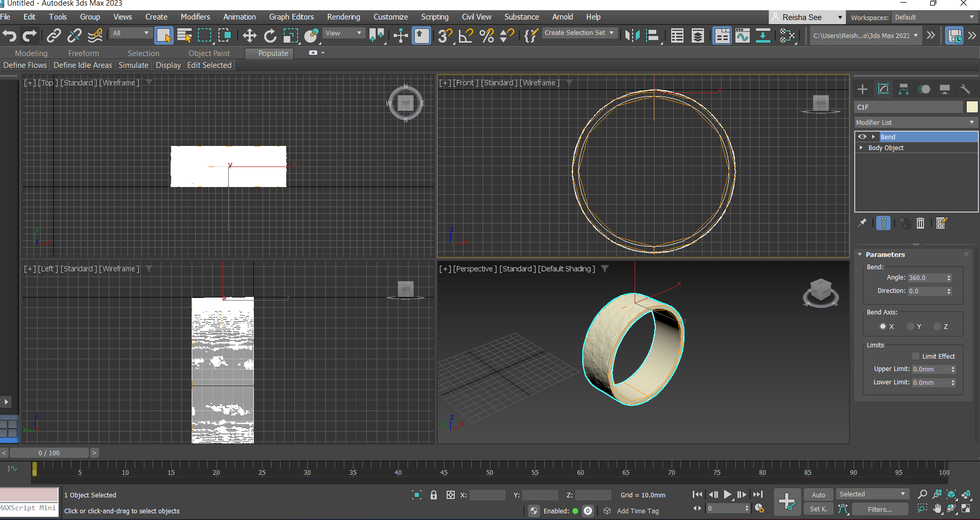Toggle Auto key mode
This screenshot has height=520, width=980.
click(x=819, y=495)
